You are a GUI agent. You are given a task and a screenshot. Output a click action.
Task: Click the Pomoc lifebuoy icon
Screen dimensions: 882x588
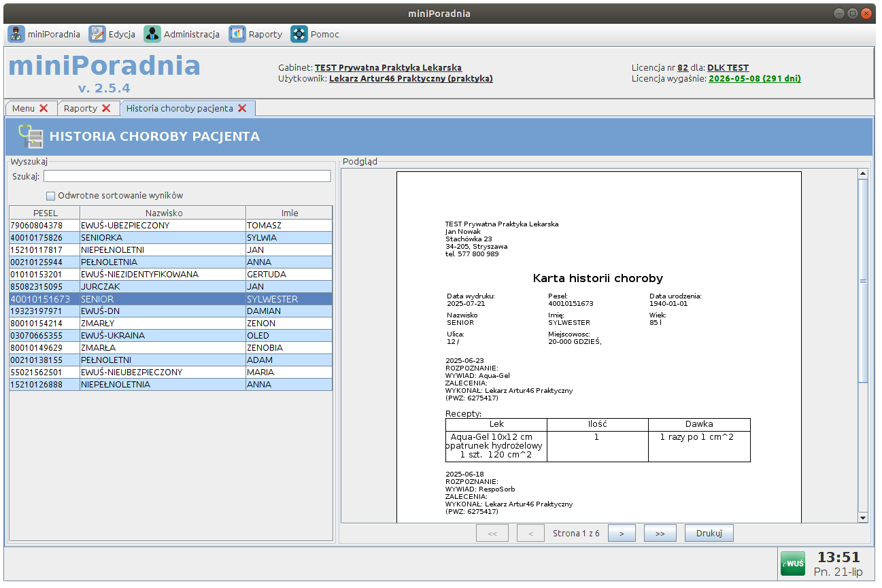click(x=299, y=34)
